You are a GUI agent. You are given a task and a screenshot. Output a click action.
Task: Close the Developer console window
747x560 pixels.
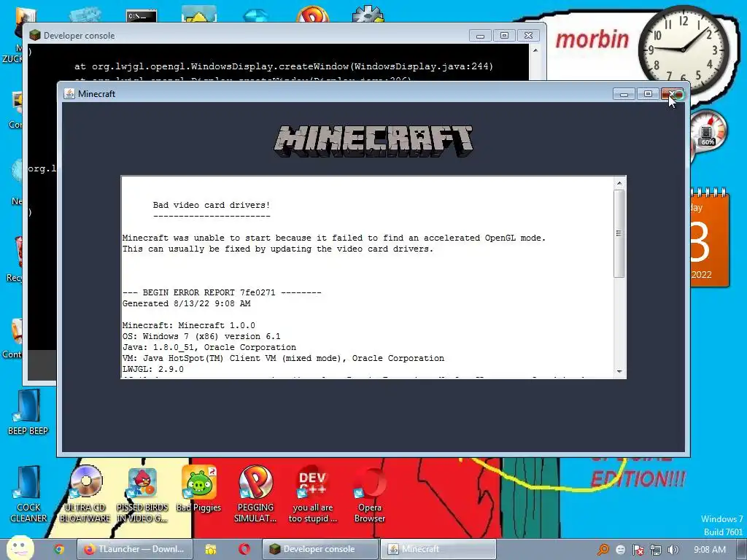tap(528, 35)
